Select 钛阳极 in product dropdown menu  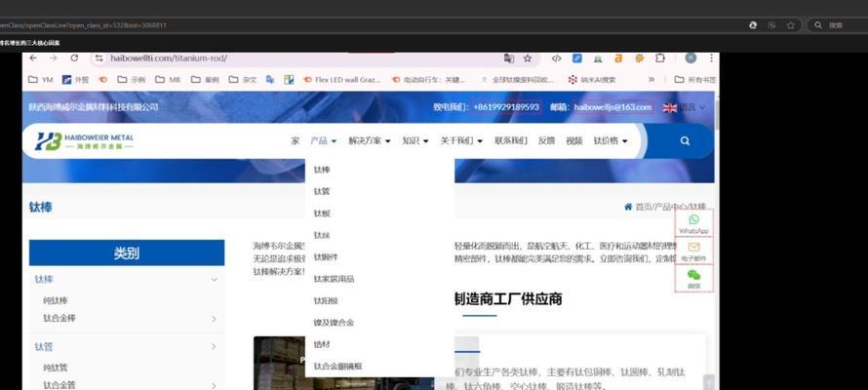pos(326,301)
